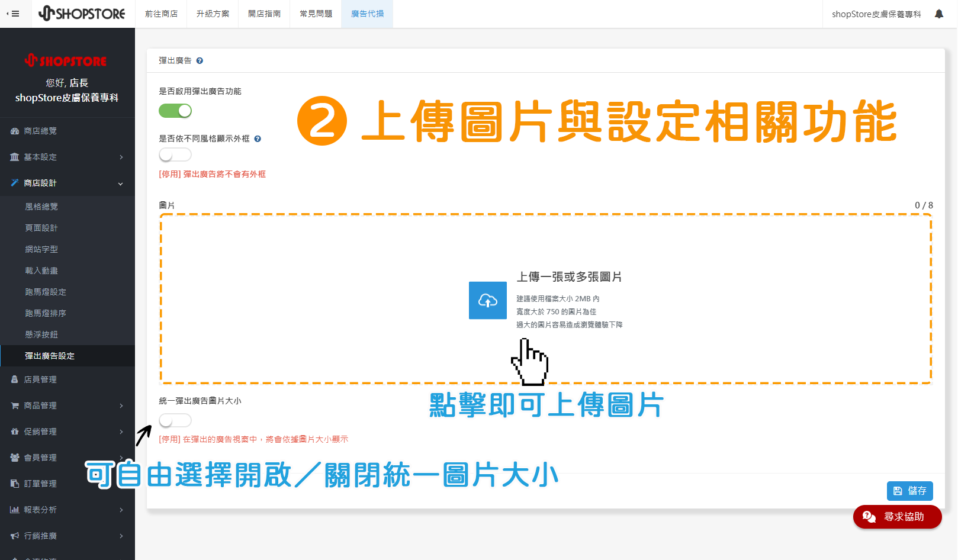Collapse the sidebar with the hamburger icon

[x=13, y=14]
